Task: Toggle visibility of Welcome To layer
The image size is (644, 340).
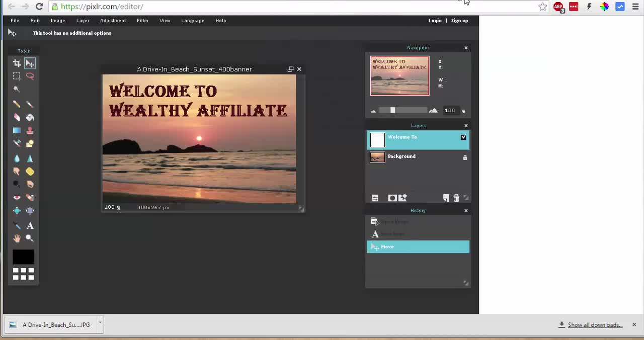Action: 463,137
